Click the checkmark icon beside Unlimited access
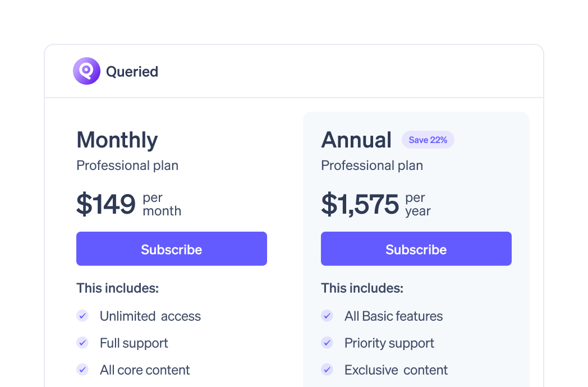The image size is (588, 387). (x=82, y=316)
